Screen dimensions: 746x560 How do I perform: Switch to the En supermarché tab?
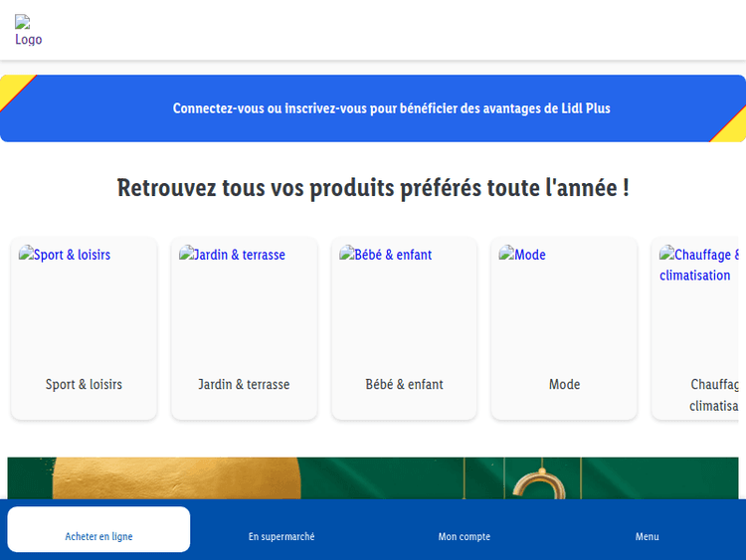coord(281,536)
